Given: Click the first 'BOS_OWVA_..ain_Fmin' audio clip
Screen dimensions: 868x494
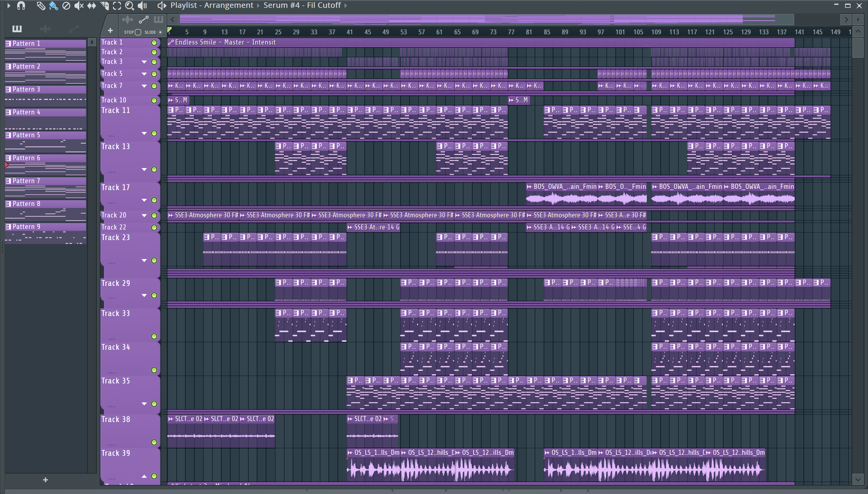Looking at the screenshot, I should 561,194.
